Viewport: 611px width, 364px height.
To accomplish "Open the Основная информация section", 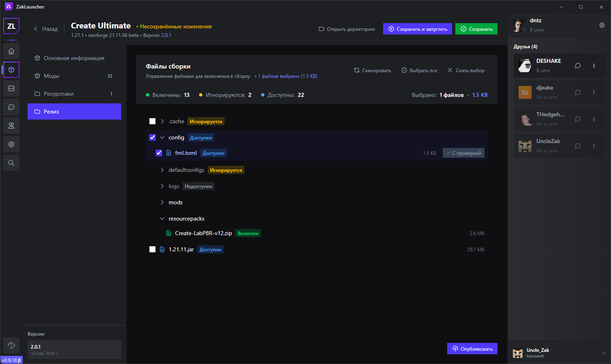I will click(x=74, y=58).
